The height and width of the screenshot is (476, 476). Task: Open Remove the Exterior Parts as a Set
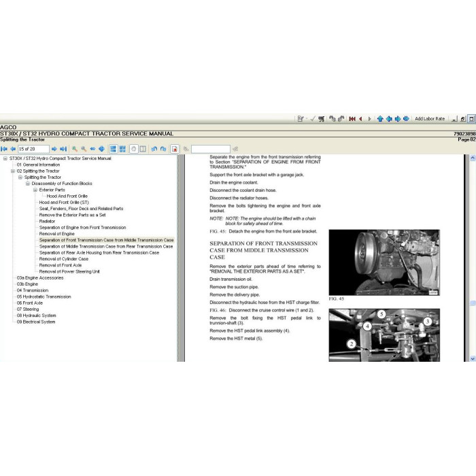[x=72, y=215]
